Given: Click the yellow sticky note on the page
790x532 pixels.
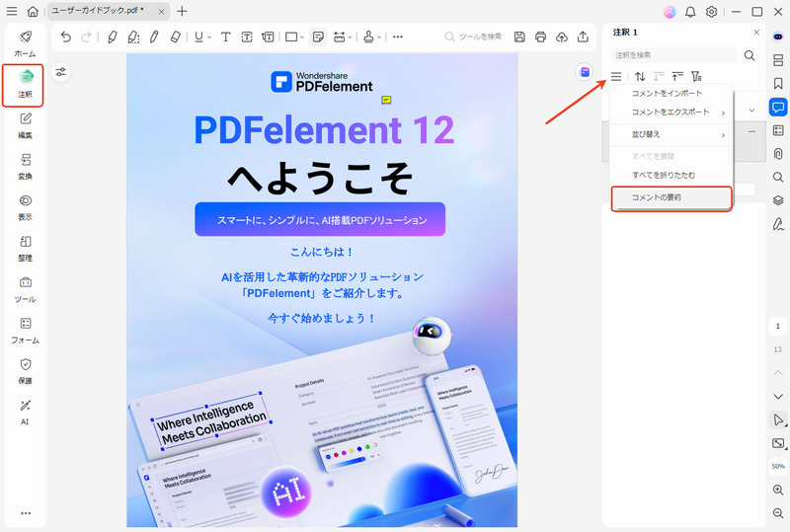Looking at the screenshot, I should (386, 100).
